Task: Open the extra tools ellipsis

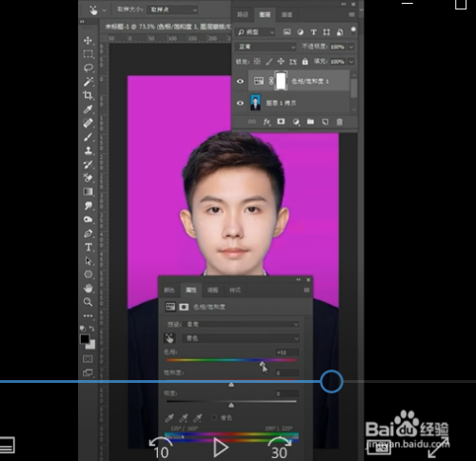Action: coord(89,315)
